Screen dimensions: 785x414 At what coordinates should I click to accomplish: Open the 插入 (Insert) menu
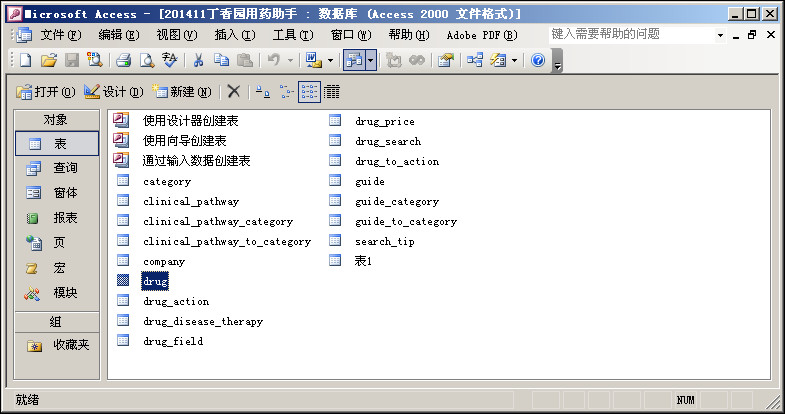pyautogui.click(x=235, y=35)
